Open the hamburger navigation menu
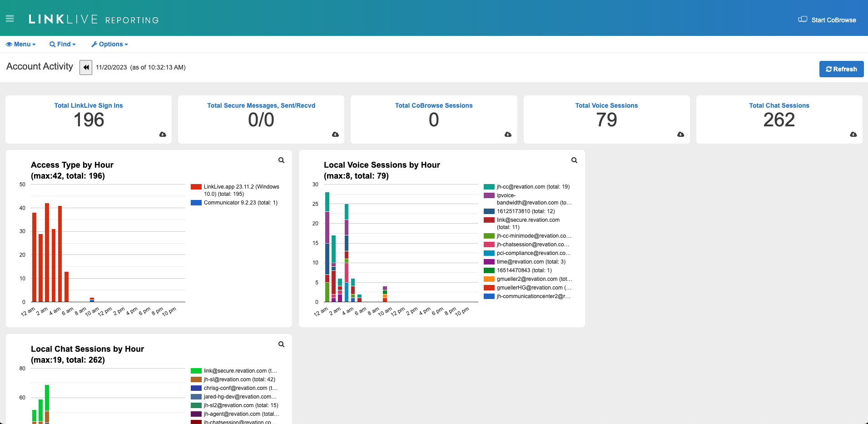The image size is (868, 424). [10, 19]
